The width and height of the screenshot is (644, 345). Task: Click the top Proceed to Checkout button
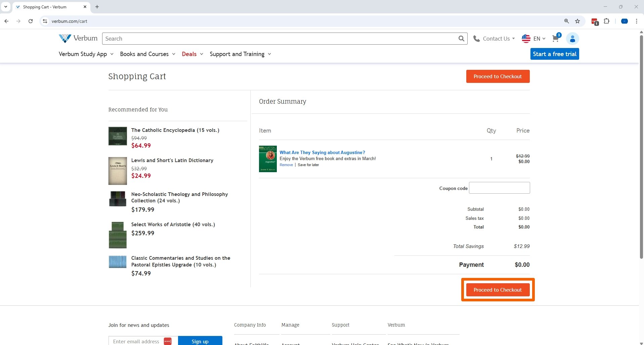[x=498, y=76]
